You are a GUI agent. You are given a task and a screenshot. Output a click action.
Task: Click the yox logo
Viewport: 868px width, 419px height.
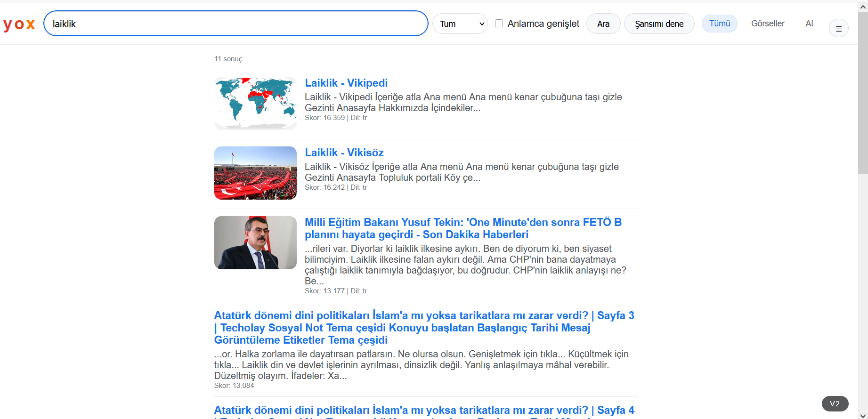coord(19,24)
